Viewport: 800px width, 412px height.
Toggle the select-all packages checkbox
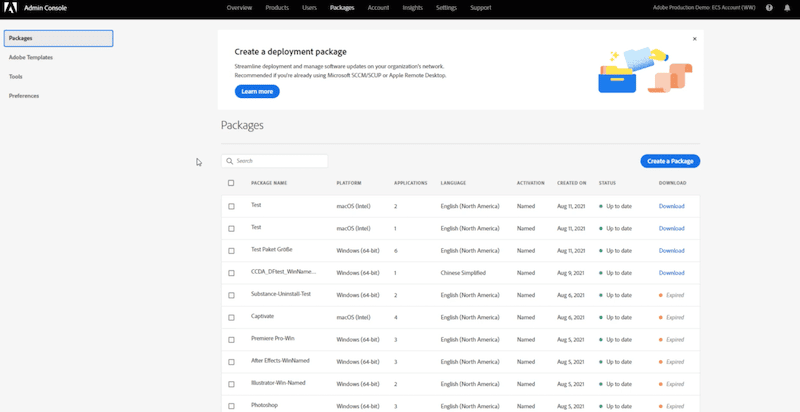231,183
